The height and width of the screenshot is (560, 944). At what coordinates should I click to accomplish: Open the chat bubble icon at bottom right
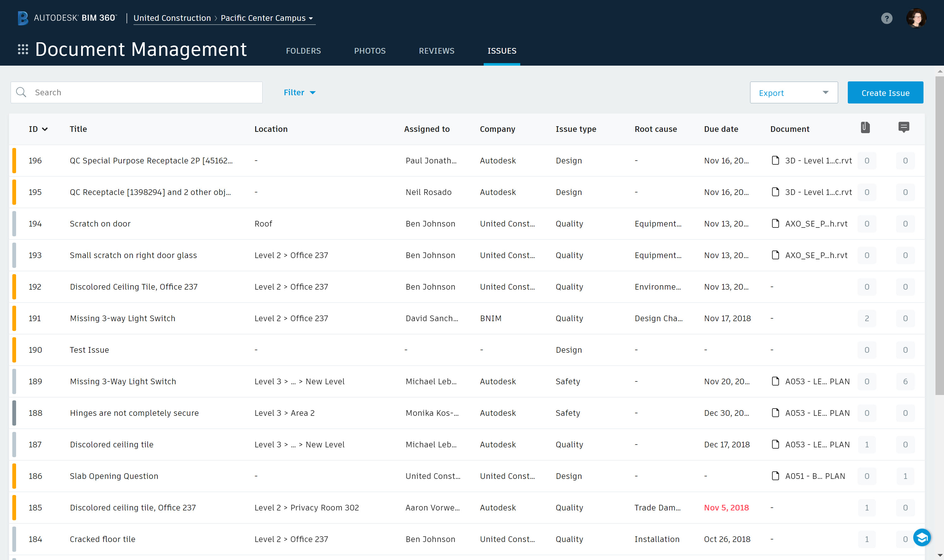click(x=922, y=537)
